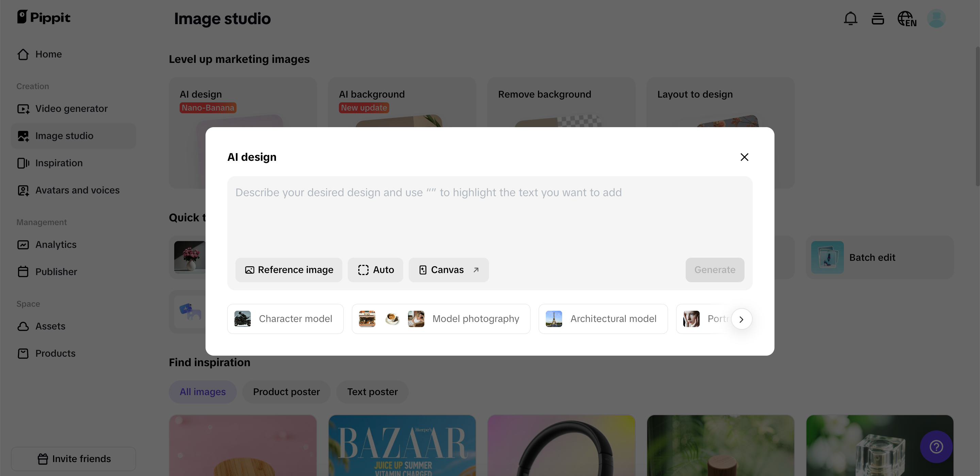The height and width of the screenshot is (476, 980).
Task: Open the help question mark button
Action: coord(936,446)
